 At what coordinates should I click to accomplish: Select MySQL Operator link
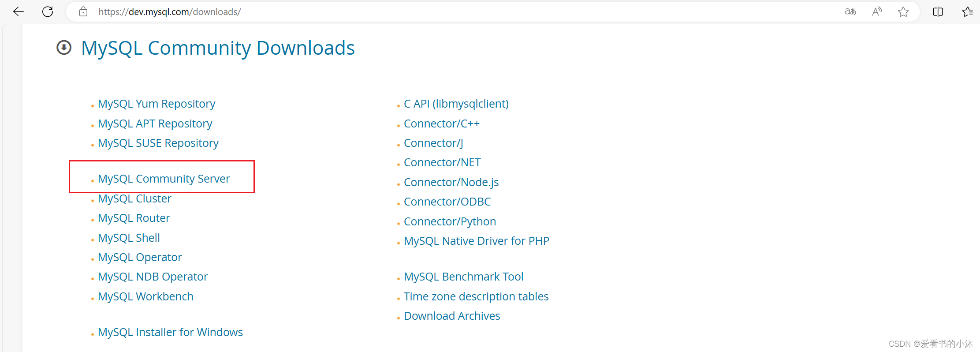[x=140, y=257]
